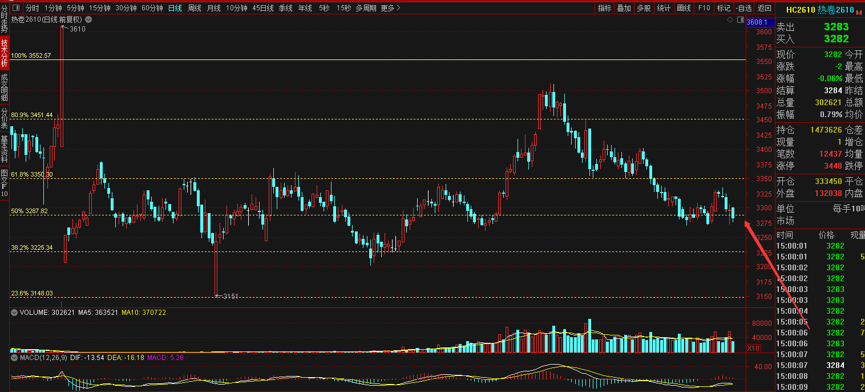Screen dimensions: 865x392
Task: Activate the 画线 drawing tools button
Action: pyautogui.click(x=684, y=8)
